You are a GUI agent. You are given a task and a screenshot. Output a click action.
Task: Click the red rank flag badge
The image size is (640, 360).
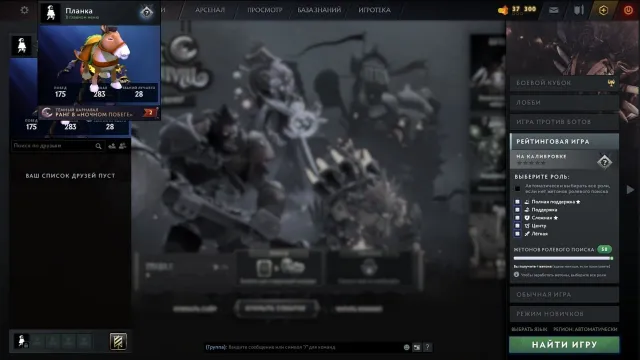150,113
